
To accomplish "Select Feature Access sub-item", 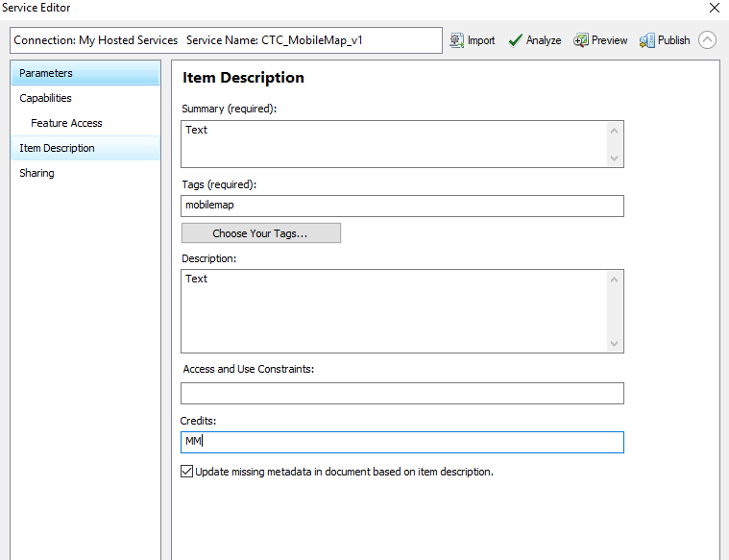I will (66, 123).
